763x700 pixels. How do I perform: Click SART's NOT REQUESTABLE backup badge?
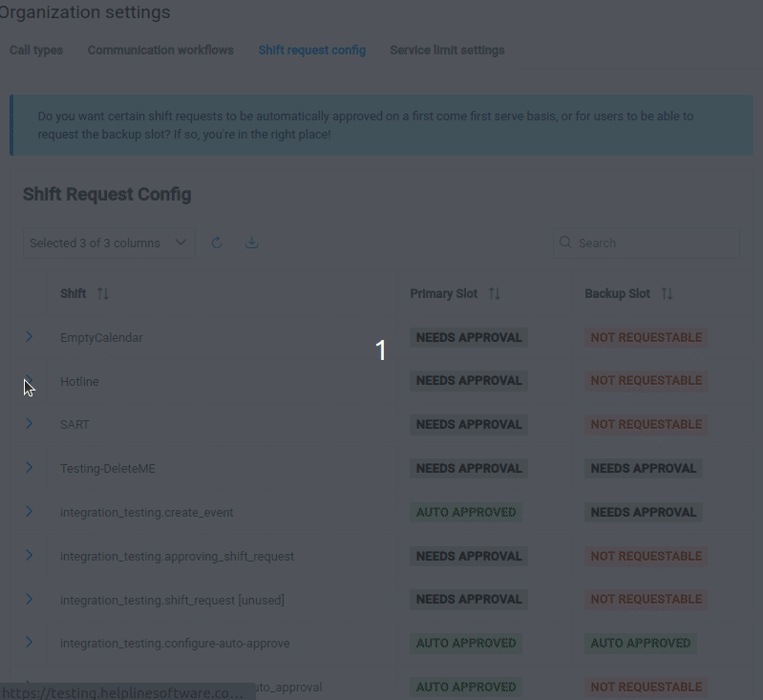click(646, 424)
